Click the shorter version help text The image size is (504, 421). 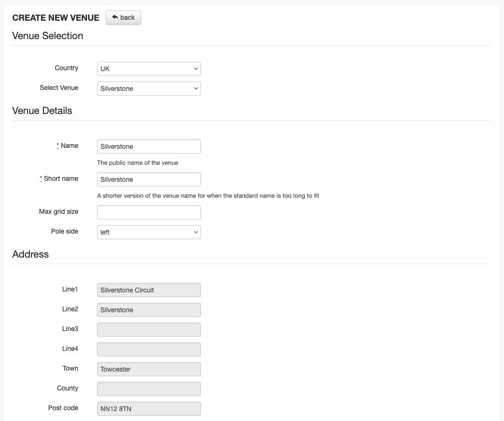[x=208, y=196]
